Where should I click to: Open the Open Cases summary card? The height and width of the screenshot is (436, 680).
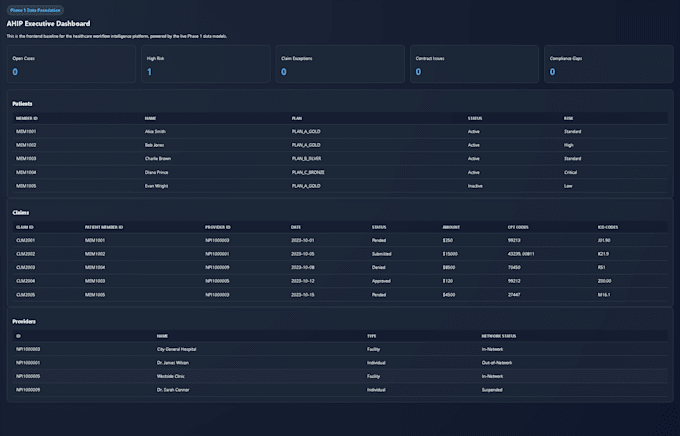click(71, 64)
